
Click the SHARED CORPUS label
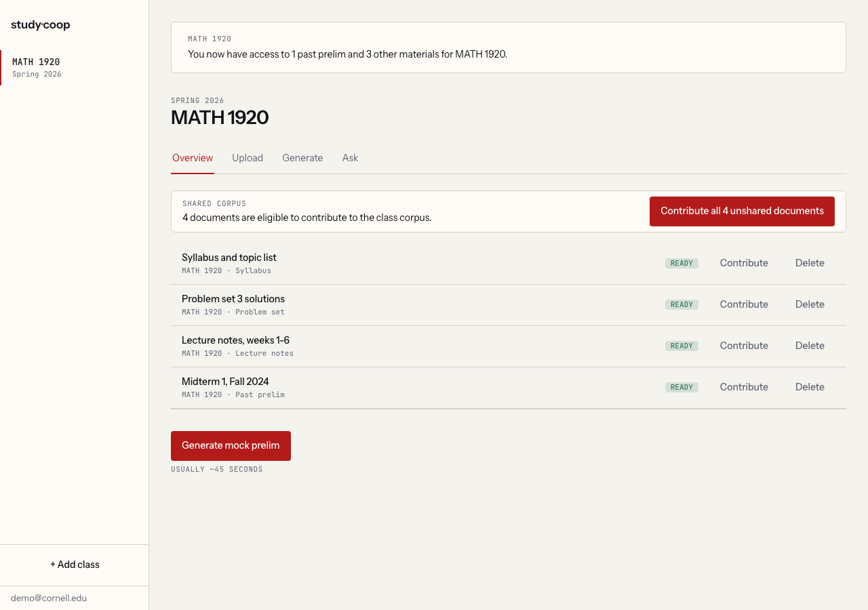[x=214, y=203]
